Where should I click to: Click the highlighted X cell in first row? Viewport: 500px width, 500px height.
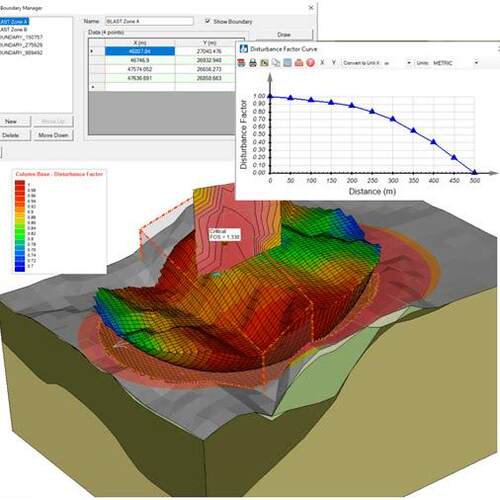[140, 51]
